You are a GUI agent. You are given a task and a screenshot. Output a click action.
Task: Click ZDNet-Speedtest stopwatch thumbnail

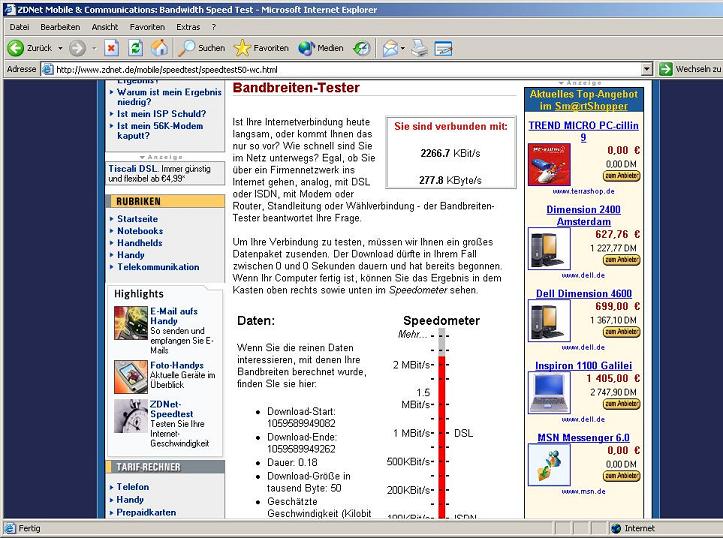(131, 416)
